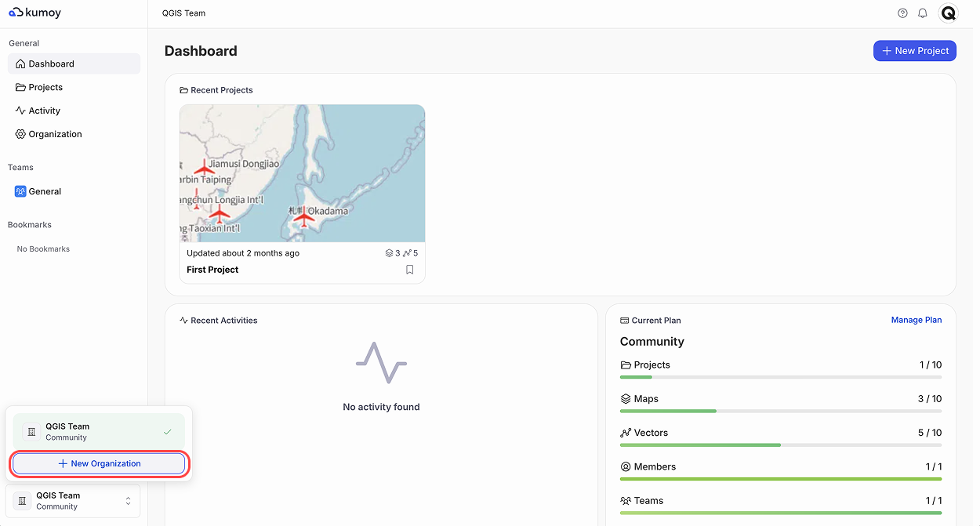Click the '3 / 10' Maps value
980x526 pixels.
click(x=930, y=399)
